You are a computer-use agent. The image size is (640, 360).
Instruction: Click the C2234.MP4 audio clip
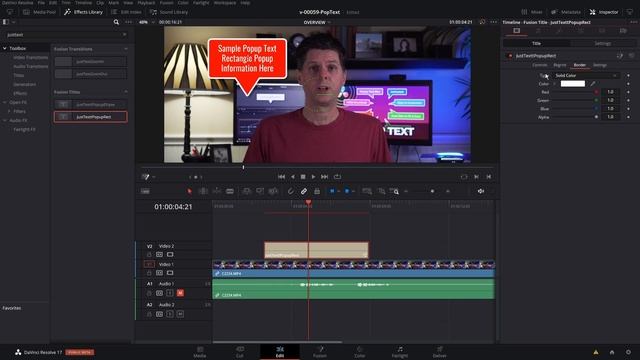[x=353, y=289]
